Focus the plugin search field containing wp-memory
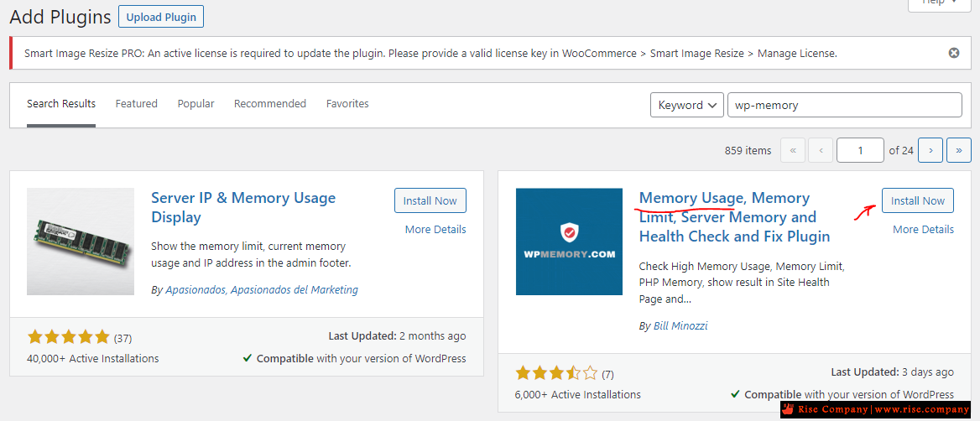Viewport: 980px width, 421px height. tap(844, 105)
